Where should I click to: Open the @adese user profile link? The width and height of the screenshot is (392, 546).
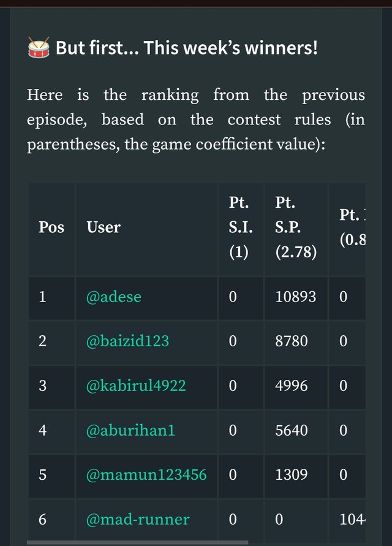(x=113, y=297)
